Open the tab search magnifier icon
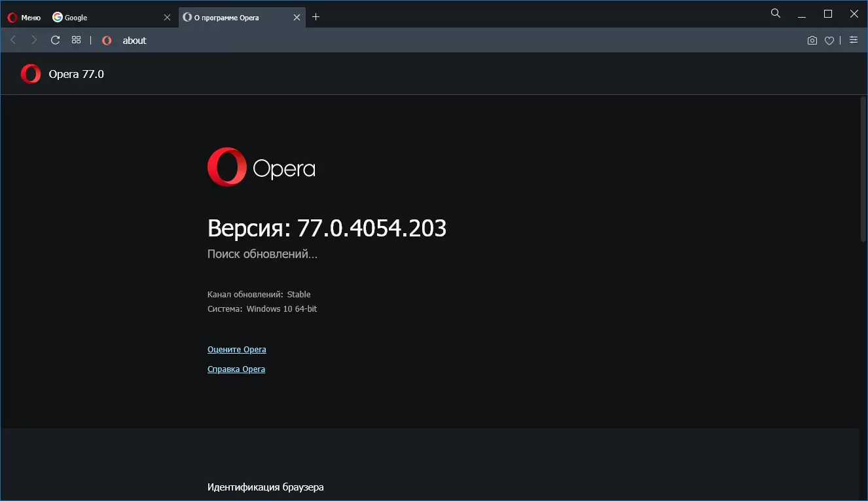 tap(776, 13)
